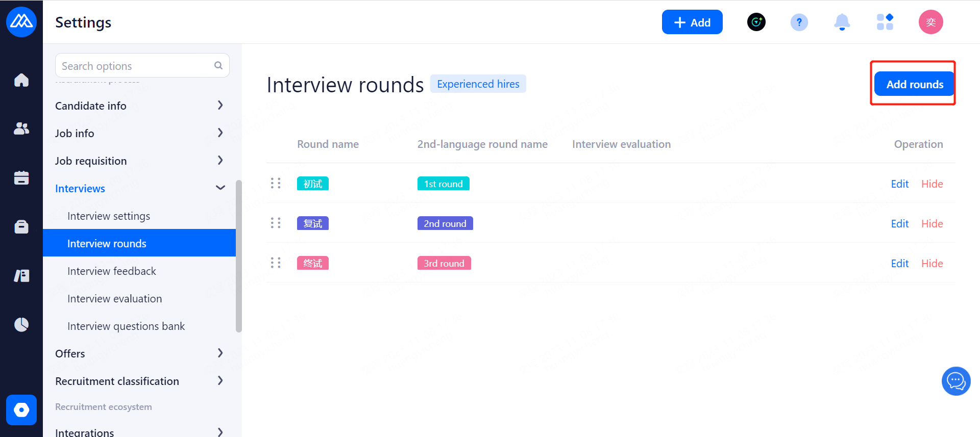
Task: Hide the 3rd round interview row
Action: pyautogui.click(x=932, y=264)
